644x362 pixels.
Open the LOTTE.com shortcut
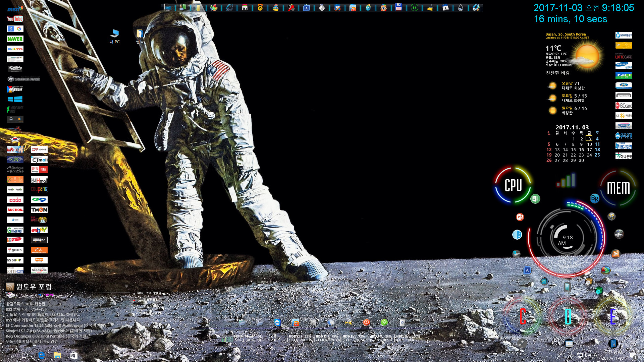tap(15, 270)
